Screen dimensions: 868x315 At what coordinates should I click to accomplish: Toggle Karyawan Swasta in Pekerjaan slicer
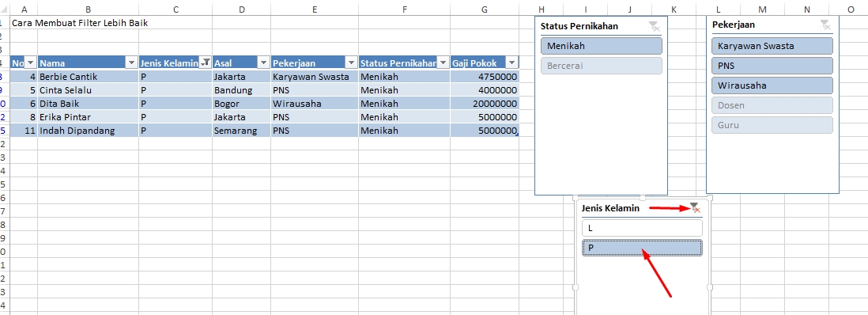tap(772, 46)
